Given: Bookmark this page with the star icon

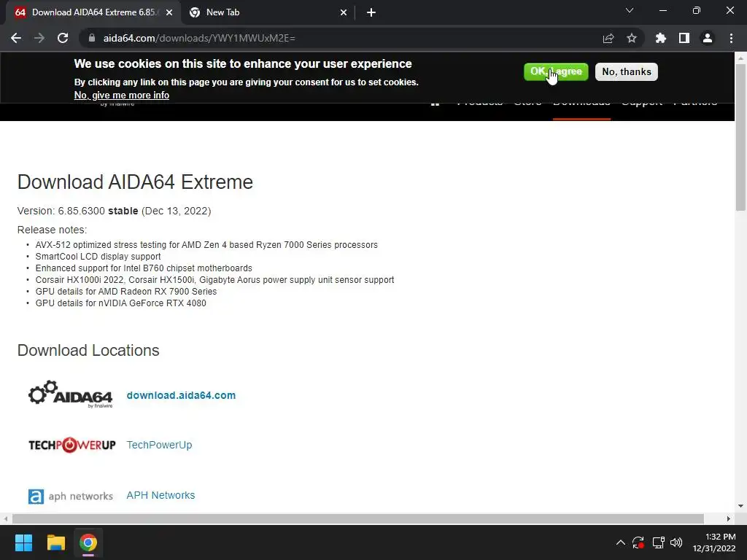Looking at the screenshot, I should (x=632, y=38).
